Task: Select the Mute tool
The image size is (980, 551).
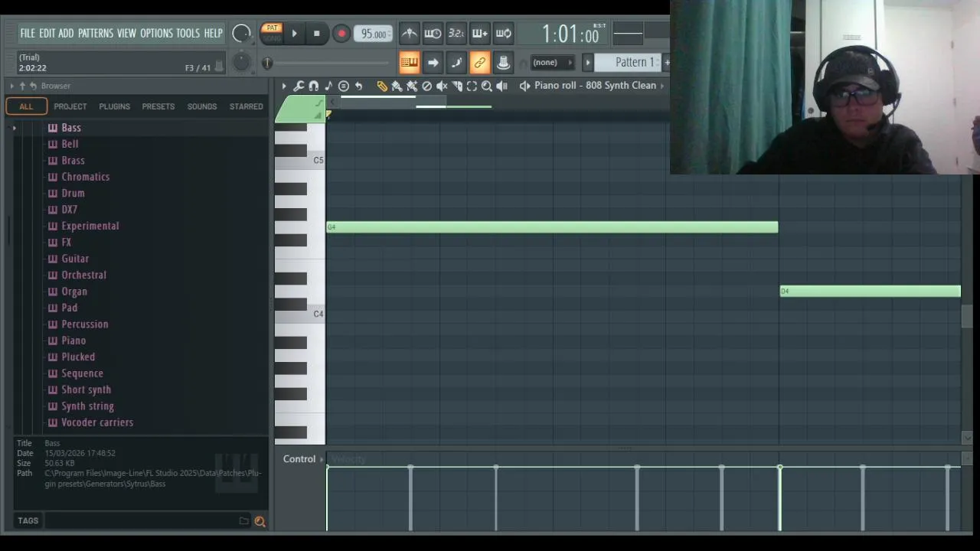Action: [442, 86]
